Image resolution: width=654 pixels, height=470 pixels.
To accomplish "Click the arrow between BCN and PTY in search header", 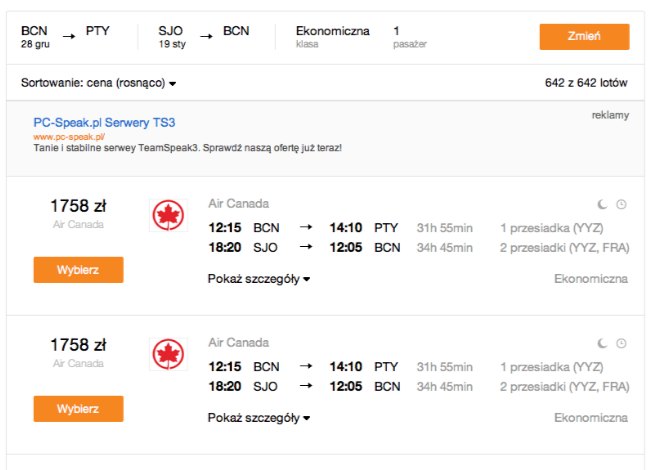I will (69, 37).
